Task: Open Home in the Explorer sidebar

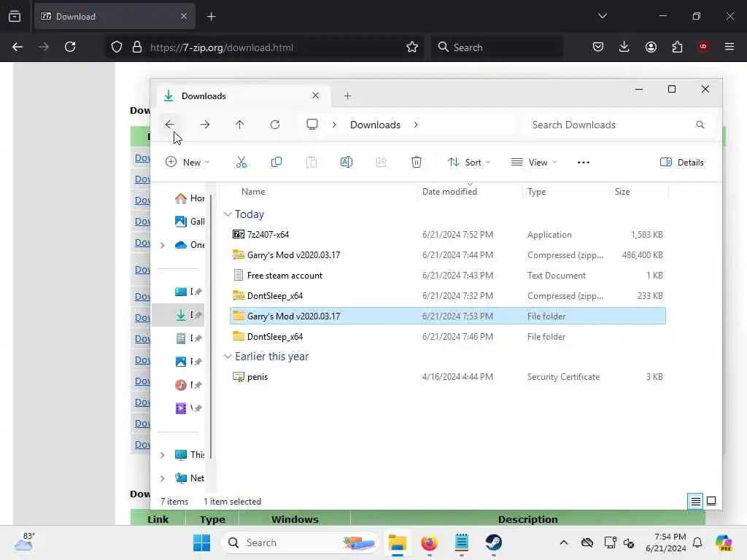Action: click(189, 198)
